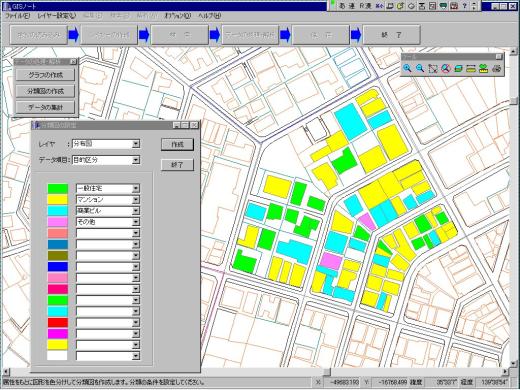Select the yellow ruler distance measurement tool

pos(471,68)
